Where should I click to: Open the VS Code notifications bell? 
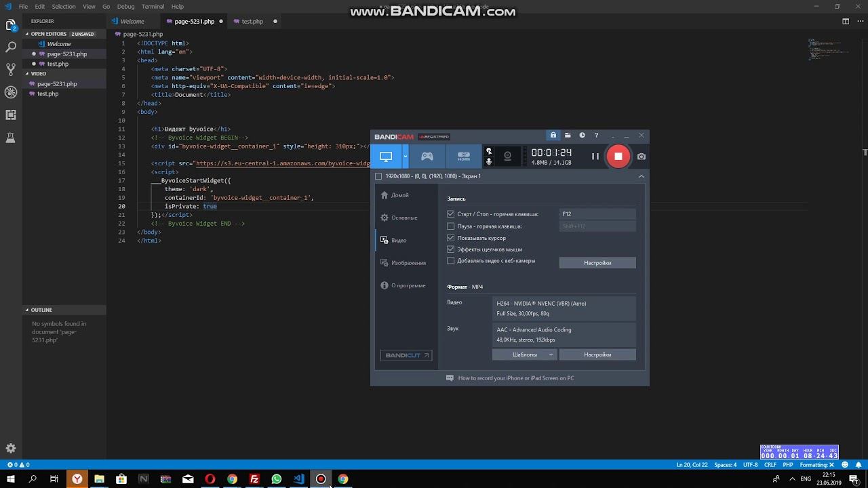coord(859,465)
